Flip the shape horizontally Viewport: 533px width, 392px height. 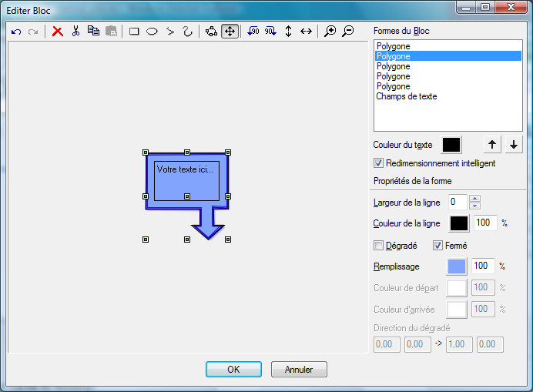[306, 32]
